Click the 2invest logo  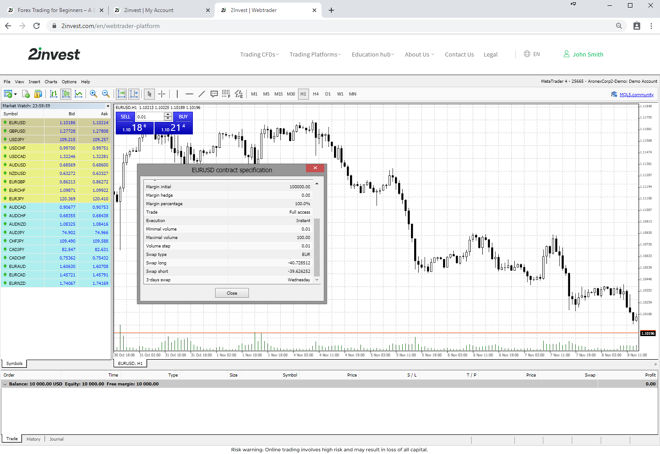coord(54,54)
